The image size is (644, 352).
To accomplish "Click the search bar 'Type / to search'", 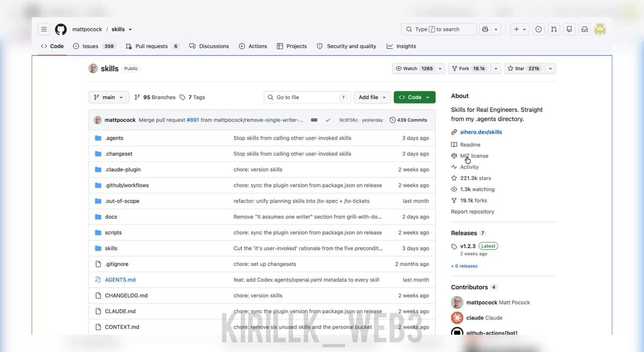I will pos(438,29).
